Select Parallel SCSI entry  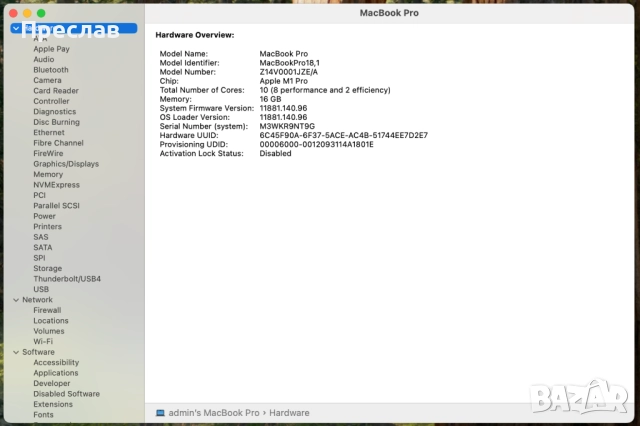(x=57, y=206)
